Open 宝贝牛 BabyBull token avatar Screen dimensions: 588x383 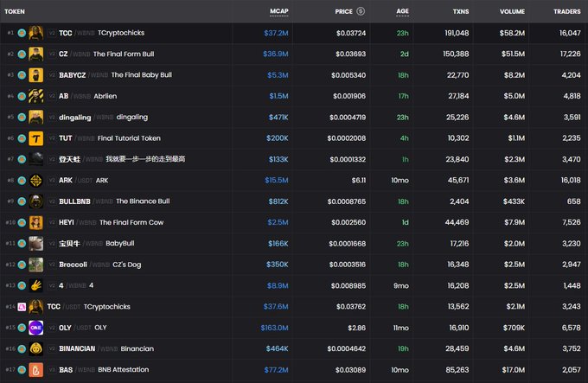click(36, 243)
